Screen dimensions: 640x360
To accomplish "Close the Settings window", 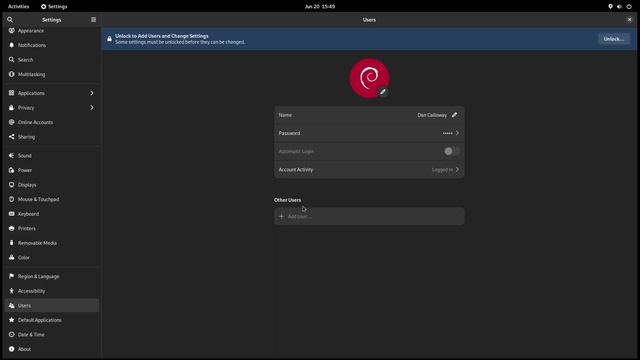I will click(x=629, y=20).
